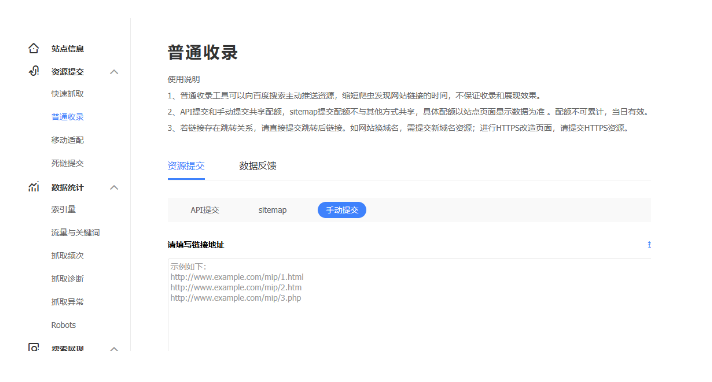Open 索引量 in the sidebar
Screen dimensions: 712x382
click(63, 209)
